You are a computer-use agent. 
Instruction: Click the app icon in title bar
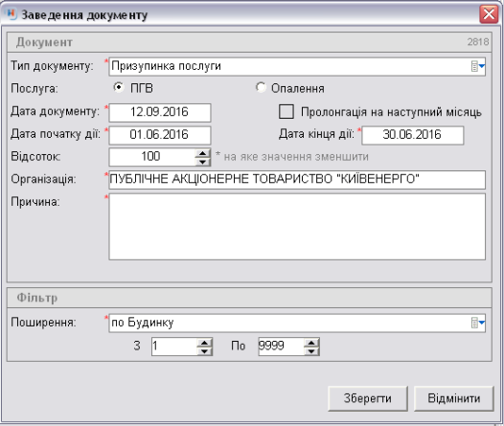click(x=11, y=14)
